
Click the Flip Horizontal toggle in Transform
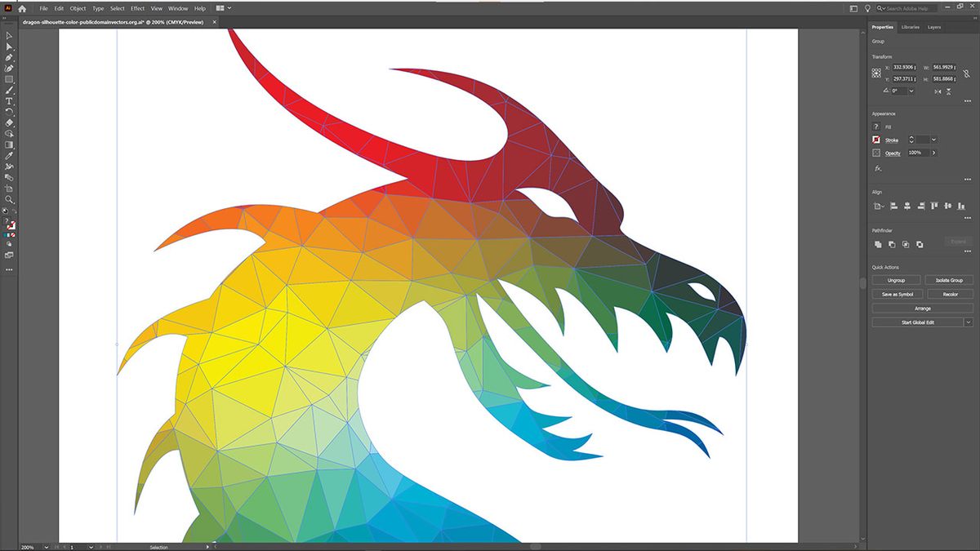[x=938, y=91]
